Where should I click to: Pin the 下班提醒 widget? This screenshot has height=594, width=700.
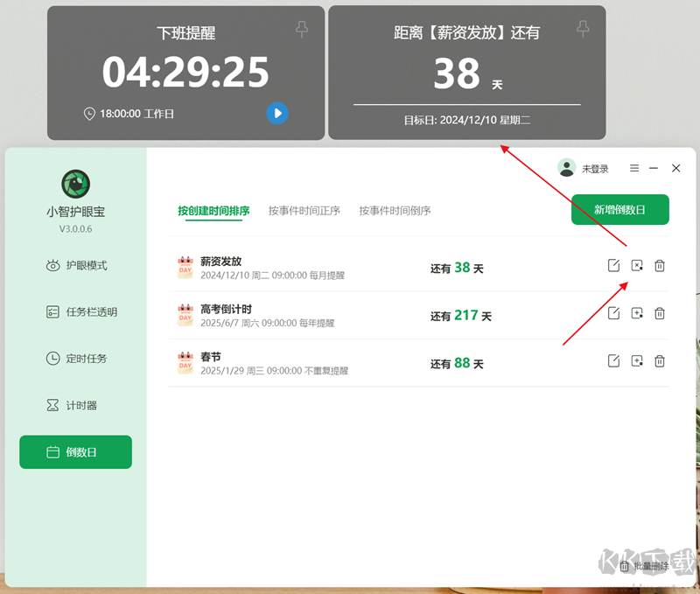[x=302, y=29]
